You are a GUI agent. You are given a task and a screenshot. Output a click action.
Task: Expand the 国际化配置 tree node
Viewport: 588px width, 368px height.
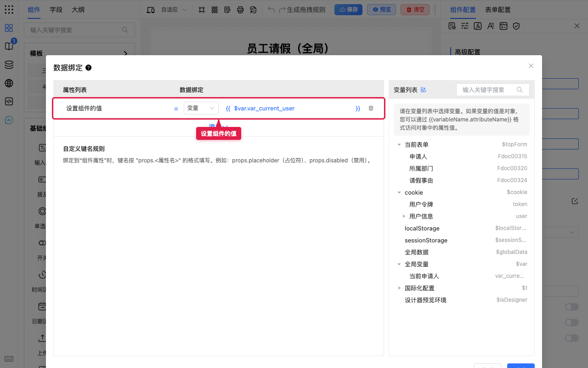click(399, 288)
